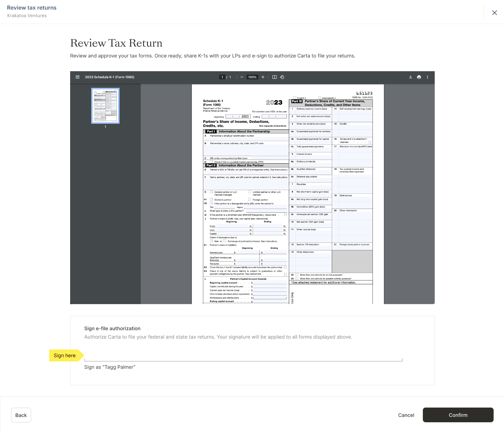The height and width of the screenshot is (433, 504).
Task: Open the PDF viewer more options menu
Action: point(428,77)
